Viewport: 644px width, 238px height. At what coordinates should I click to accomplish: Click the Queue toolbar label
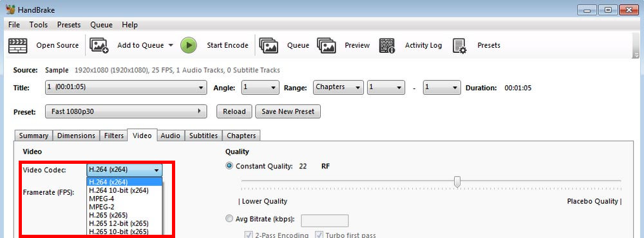298,45
